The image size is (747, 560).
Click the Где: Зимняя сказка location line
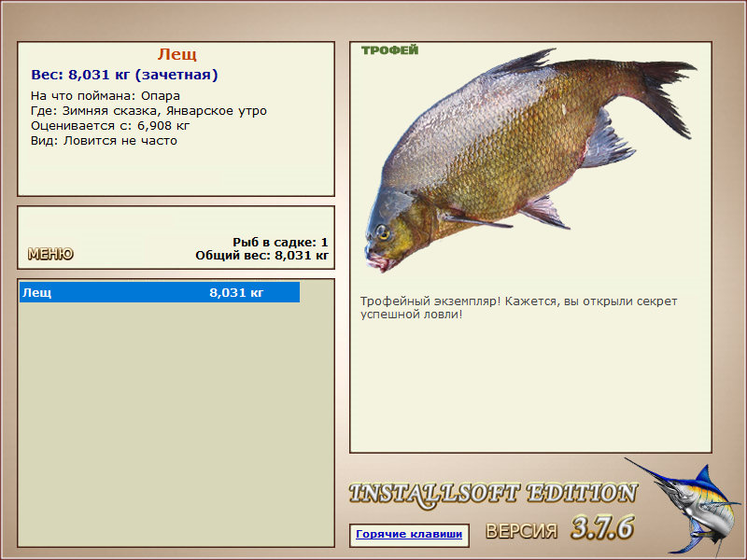click(148, 110)
